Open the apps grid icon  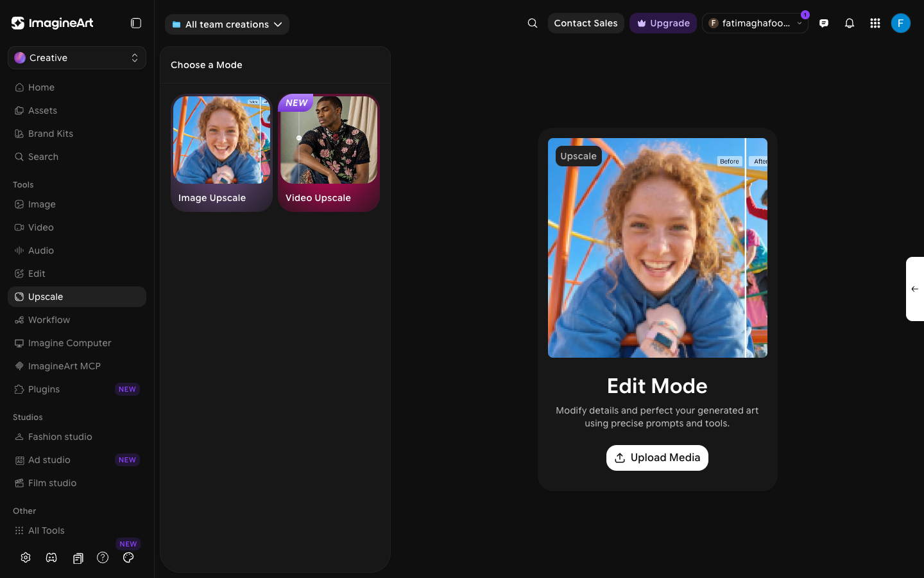point(875,23)
